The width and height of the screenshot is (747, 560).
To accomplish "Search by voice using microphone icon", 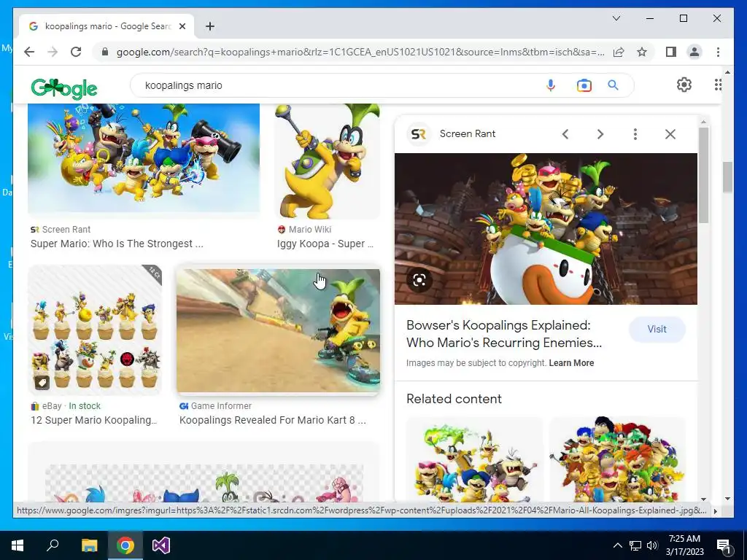I will point(550,85).
